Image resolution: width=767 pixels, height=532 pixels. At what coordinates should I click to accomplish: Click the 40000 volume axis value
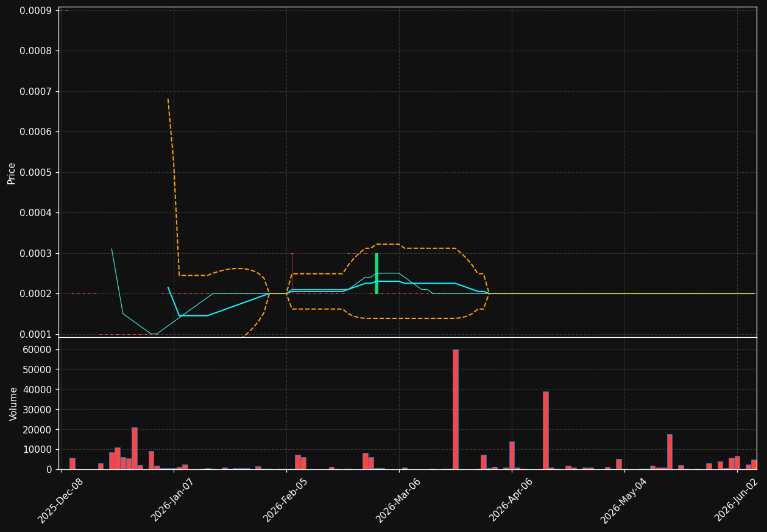38,390
